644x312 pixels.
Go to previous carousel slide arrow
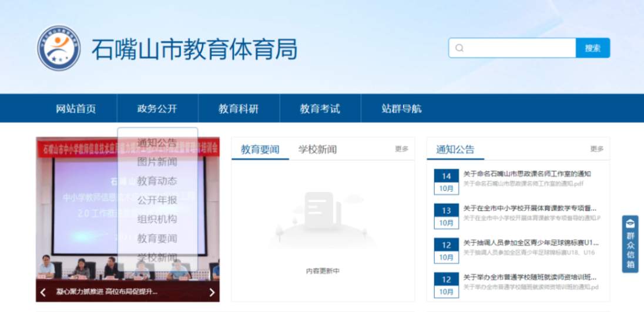(x=43, y=292)
